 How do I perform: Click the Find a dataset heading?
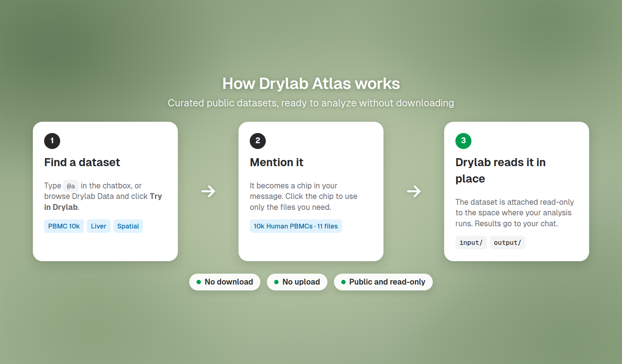tap(82, 162)
